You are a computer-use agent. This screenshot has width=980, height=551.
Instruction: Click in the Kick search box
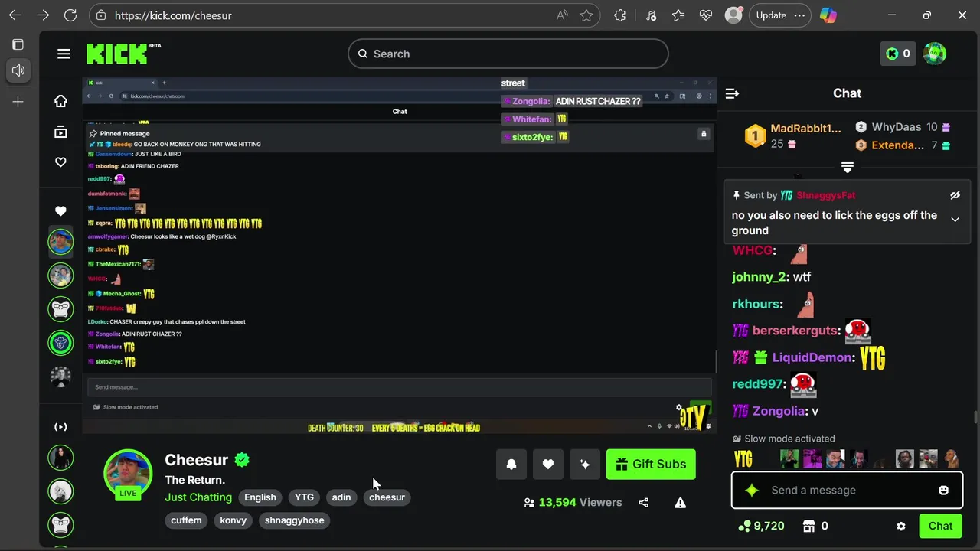tap(508, 54)
